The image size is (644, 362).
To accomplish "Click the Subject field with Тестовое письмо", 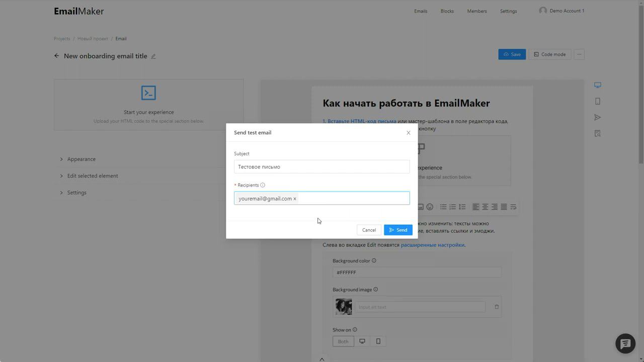I will tap(322, 167).
